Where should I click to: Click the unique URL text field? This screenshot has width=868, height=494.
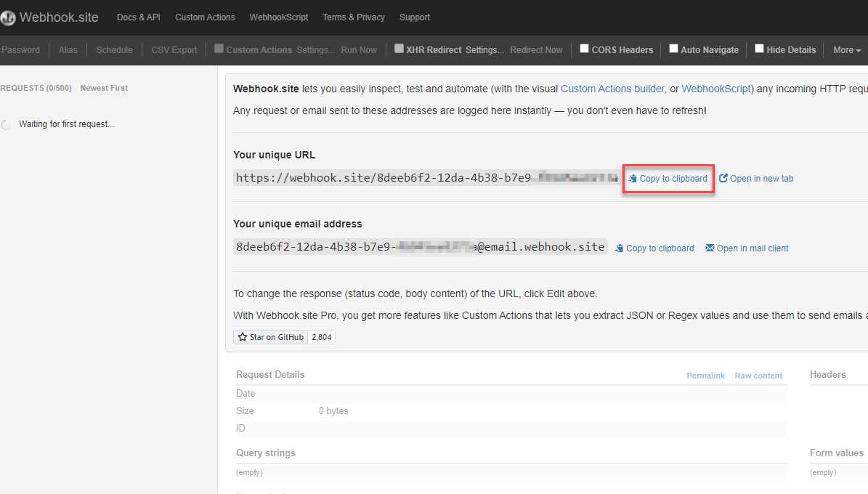426,178
